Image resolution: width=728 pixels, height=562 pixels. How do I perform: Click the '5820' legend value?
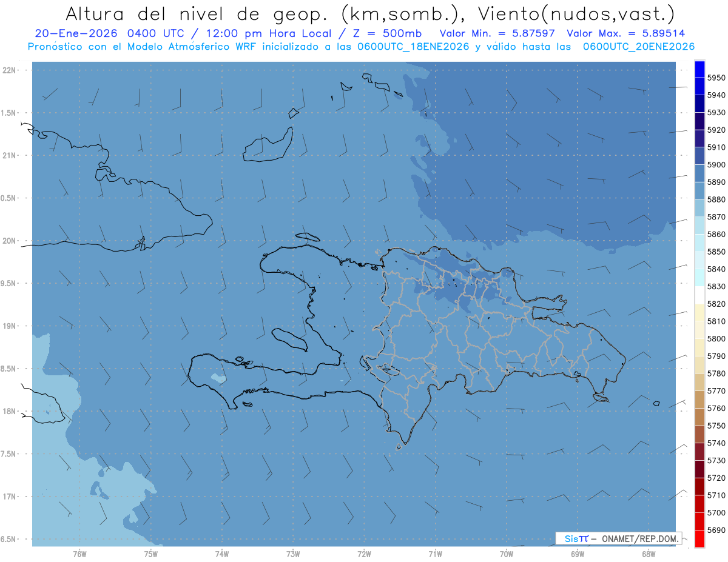pyautogui.click(x=716, y=304)
